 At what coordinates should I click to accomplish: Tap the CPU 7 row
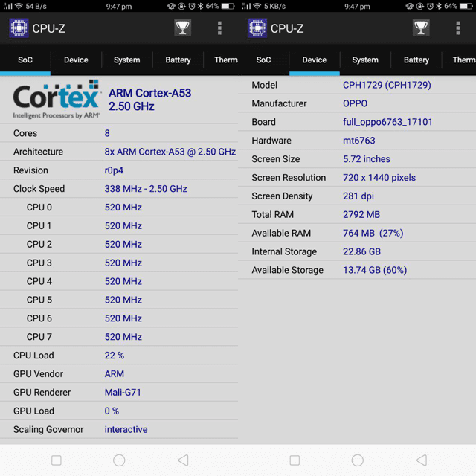tap(119, 337)
